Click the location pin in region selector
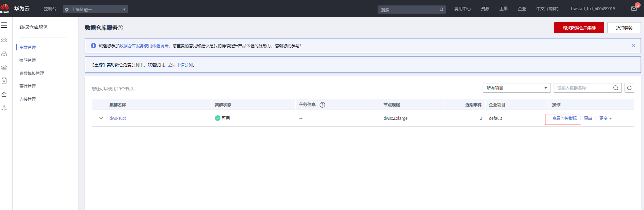Screen dimensions: 644x210 [67, 10]
